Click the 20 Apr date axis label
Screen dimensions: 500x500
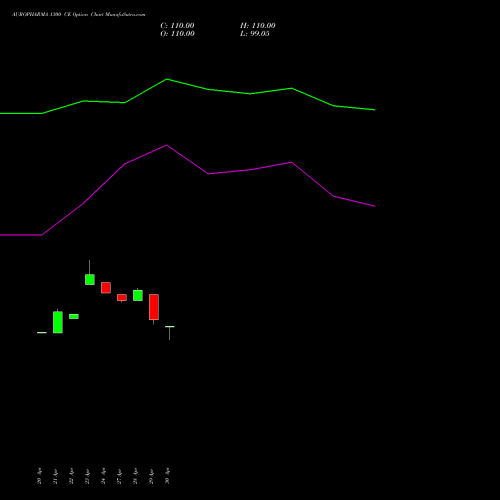point(39,476)
